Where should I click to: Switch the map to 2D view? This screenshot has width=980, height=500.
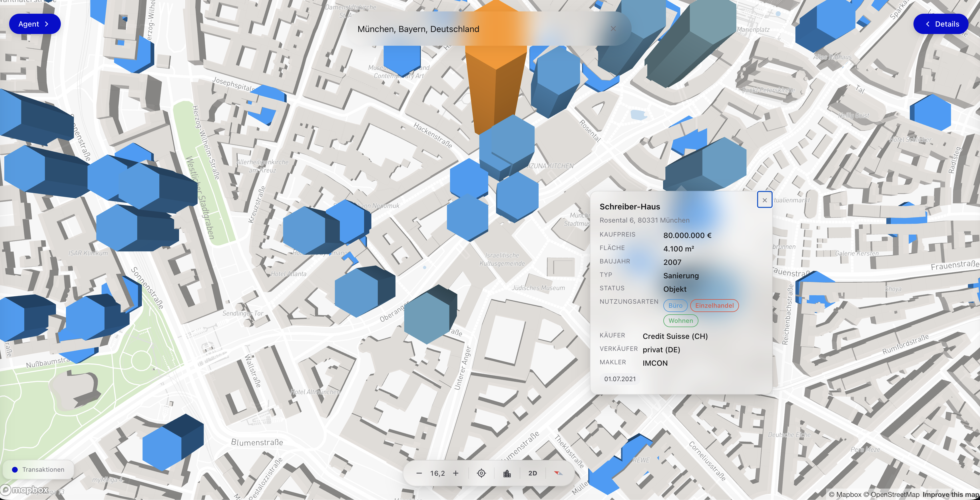(533, 473)
